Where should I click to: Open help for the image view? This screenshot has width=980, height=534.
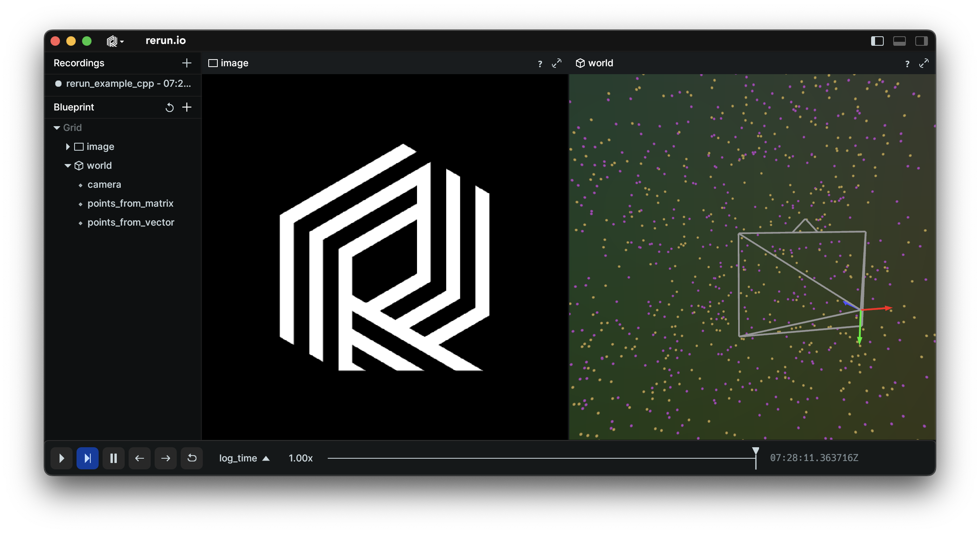click(x=540, y=64)
